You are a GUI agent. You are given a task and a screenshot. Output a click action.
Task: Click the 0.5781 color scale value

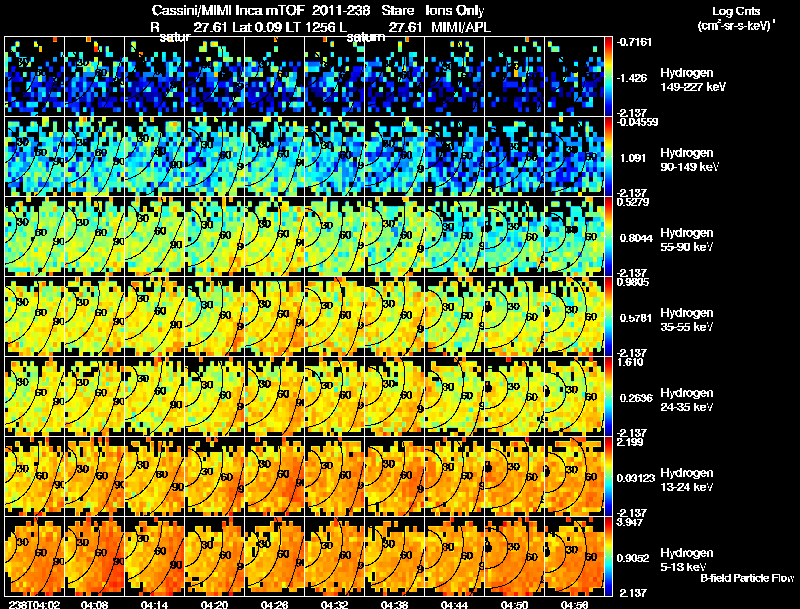tap(636, 318)
